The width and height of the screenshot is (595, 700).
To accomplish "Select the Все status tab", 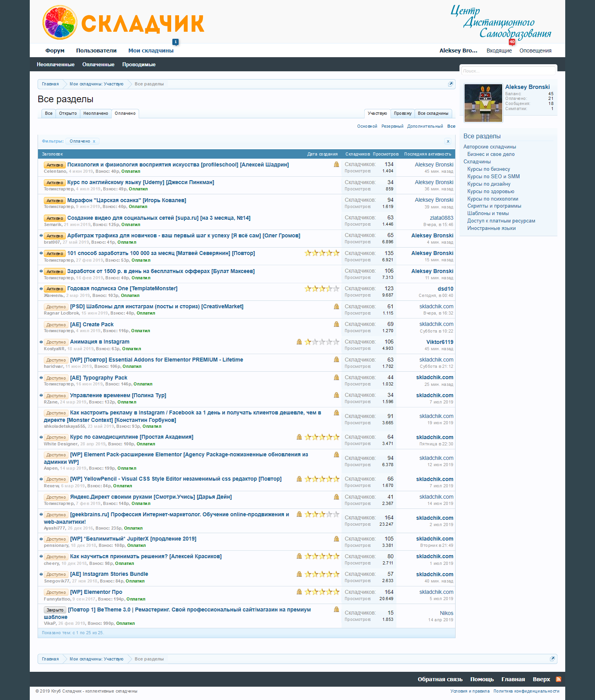I will pos(49,114).
